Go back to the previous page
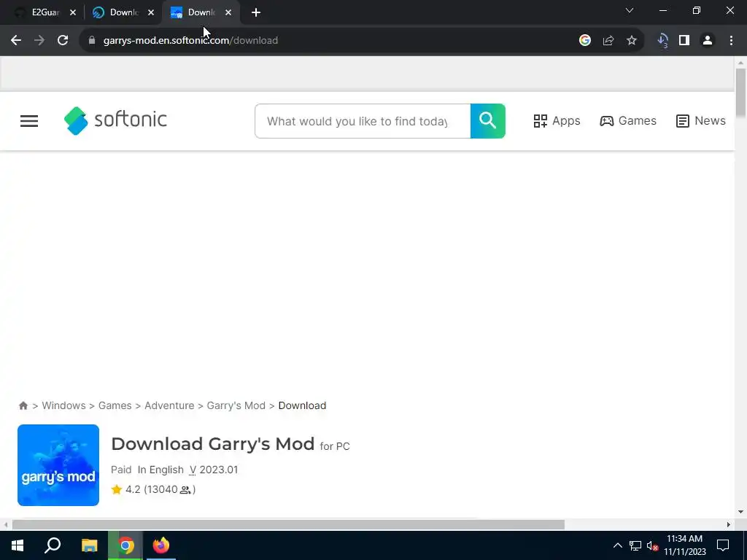The width and height of the screenshot is (747, 560). click(16, 41)
